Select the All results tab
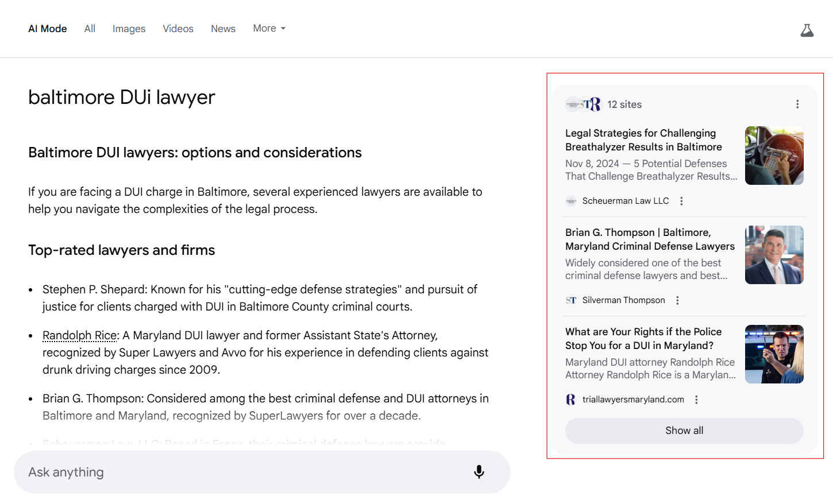Viewport: 833px width, 504px height. [x=90, y=29]
